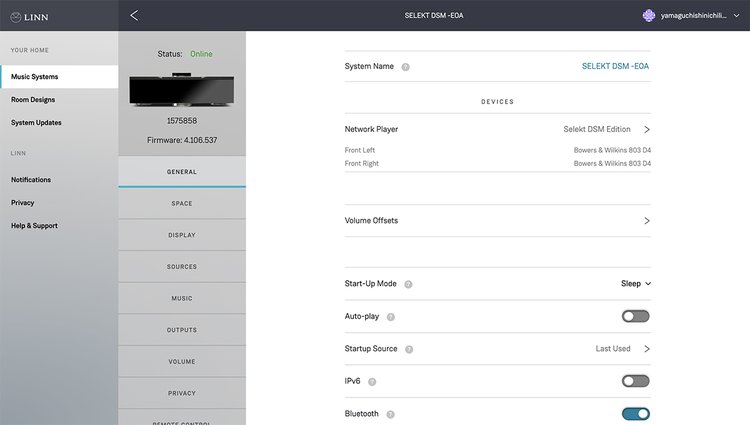Click the back arrow in the header

pos(134,15)
